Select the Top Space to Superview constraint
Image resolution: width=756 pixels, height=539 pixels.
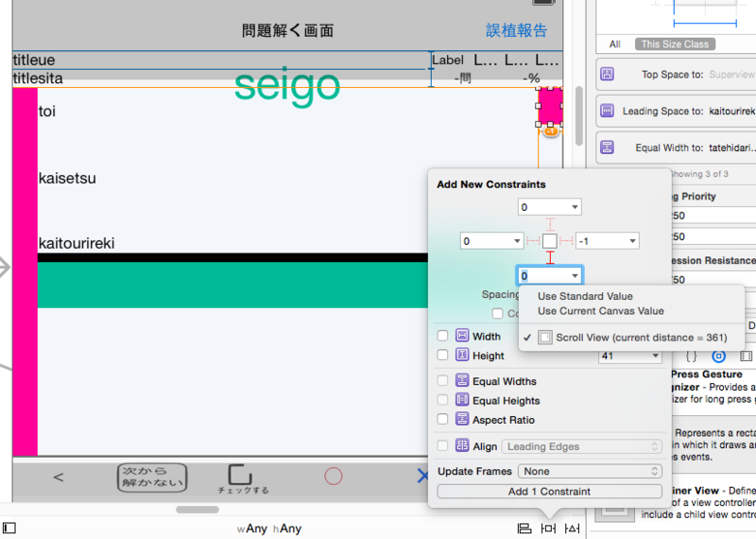676,75
